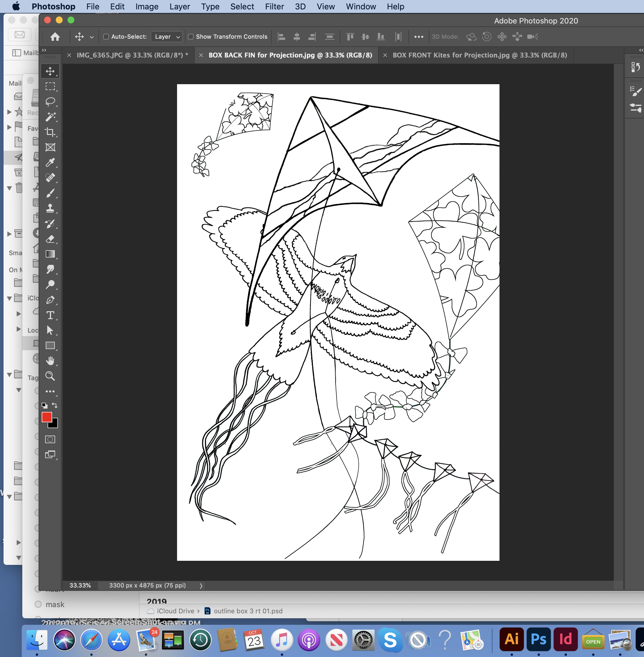Switch to BOX FRONT Kites tab
Screen dimensions: 644x657
point(479,55)
